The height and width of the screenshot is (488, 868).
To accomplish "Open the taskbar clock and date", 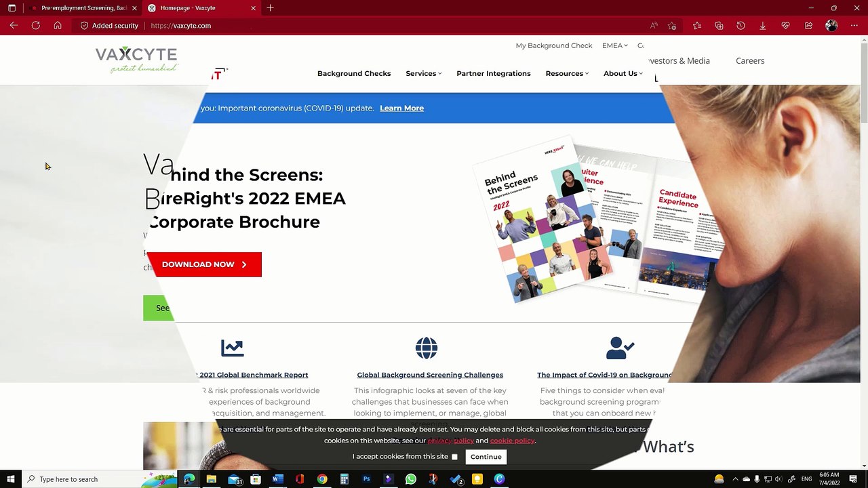I will click(829, 479).
